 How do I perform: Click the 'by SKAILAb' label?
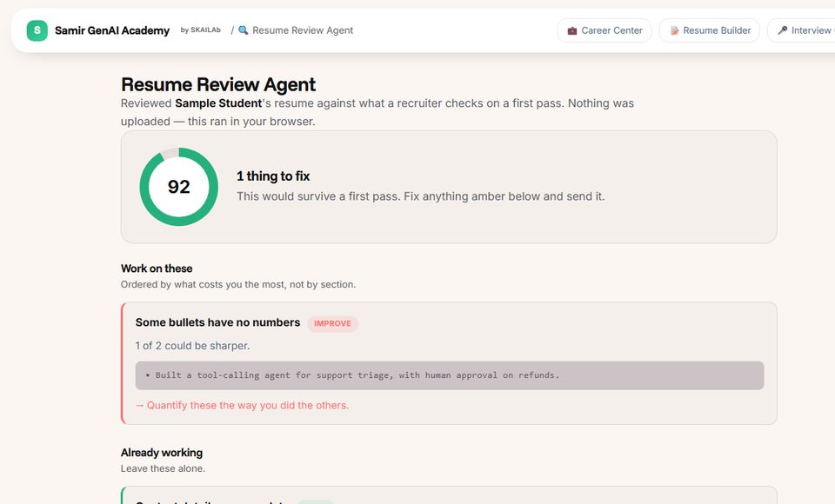pos(200,30)
